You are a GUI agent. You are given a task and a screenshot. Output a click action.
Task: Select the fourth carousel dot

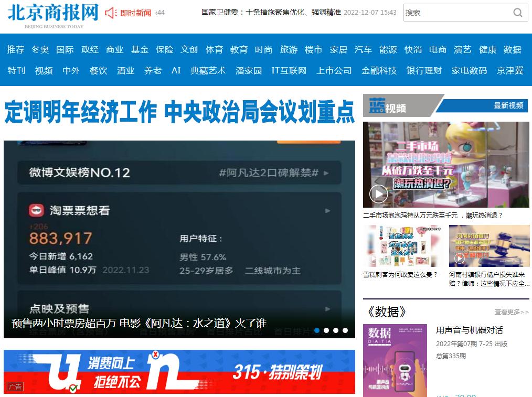(x=345, y=330)
